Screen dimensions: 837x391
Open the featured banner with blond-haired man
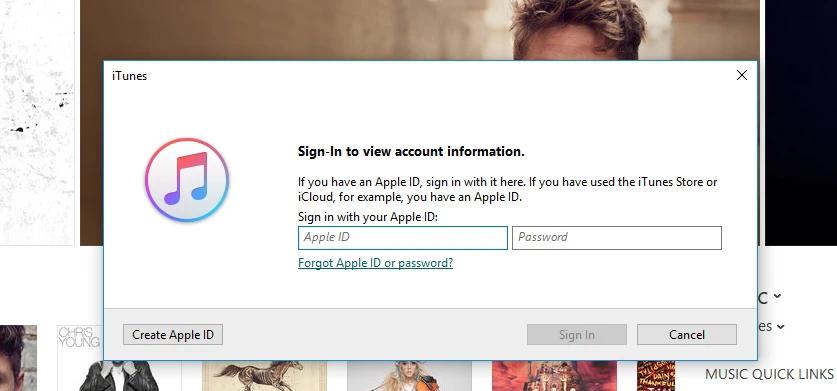click(420, 30)
